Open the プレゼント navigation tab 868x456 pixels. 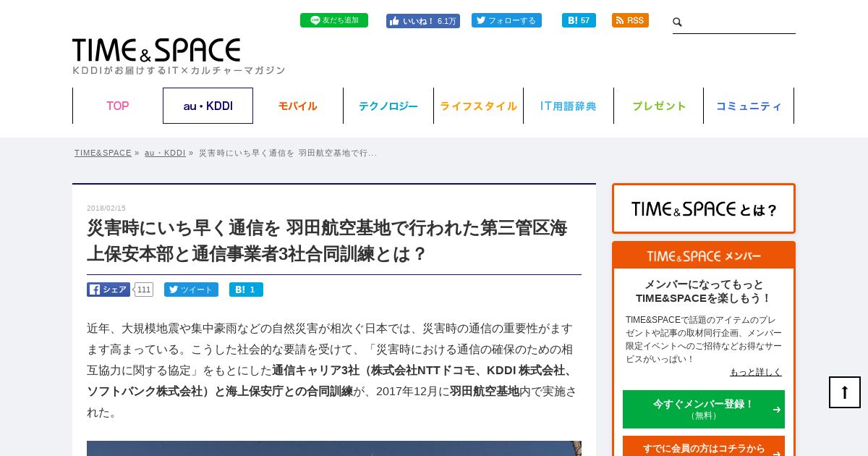click(x=659, y=106)
